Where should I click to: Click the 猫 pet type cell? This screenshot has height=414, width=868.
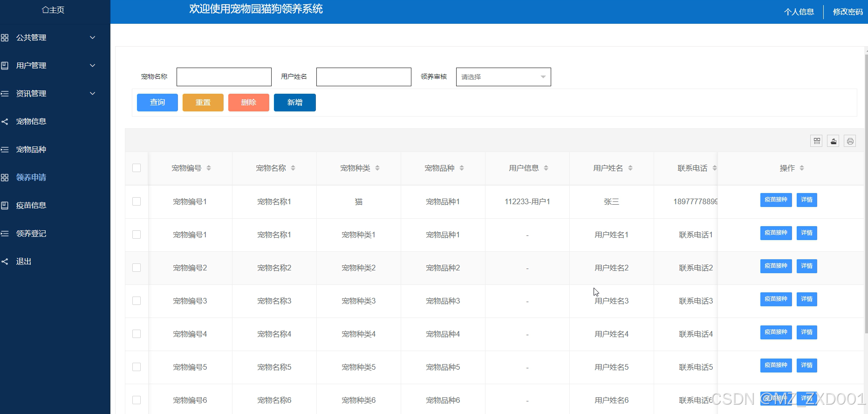coord(359,202)
